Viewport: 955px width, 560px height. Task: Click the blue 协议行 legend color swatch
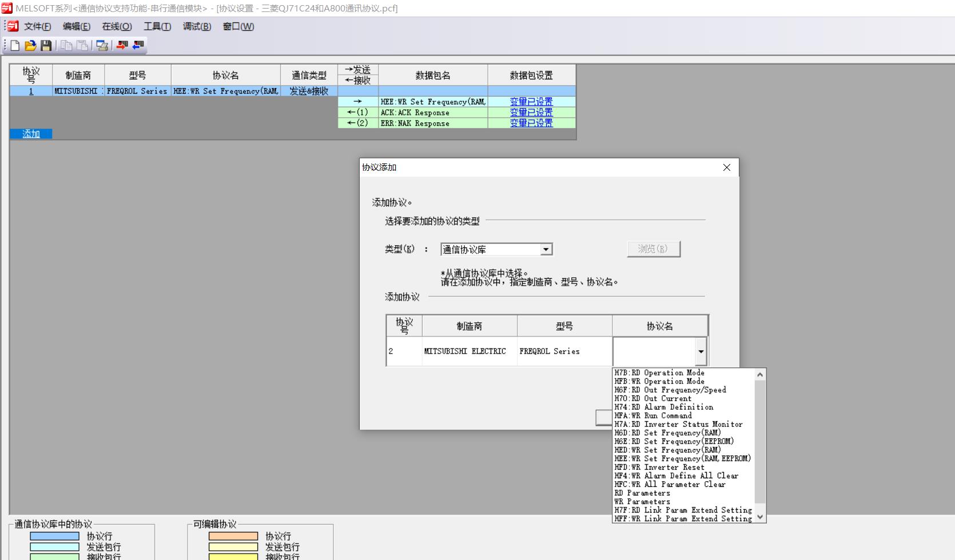tap(54, 536)
